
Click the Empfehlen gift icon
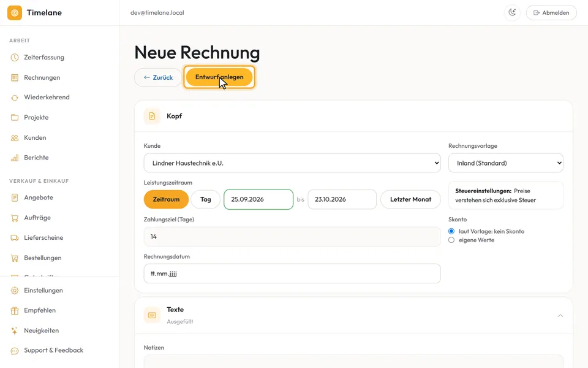coord(15,310)
